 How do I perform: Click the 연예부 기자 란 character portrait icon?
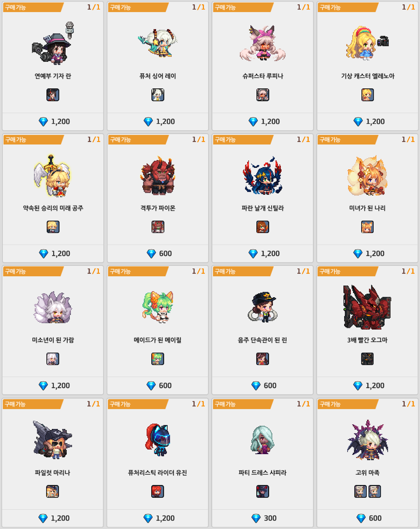[x=53, y=95]
